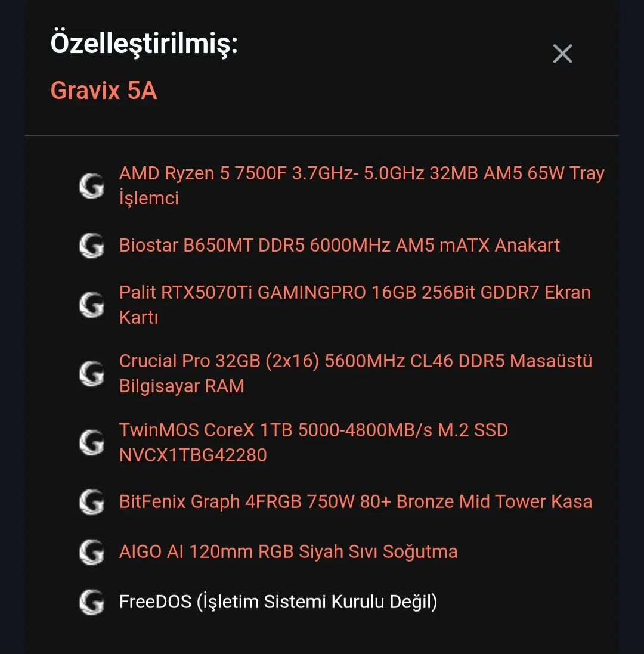The width and height of the screenshot is (644, 654).
Task: Select the Palit RTX5070Ti graphics card link
Action: [x=355, y=293]
